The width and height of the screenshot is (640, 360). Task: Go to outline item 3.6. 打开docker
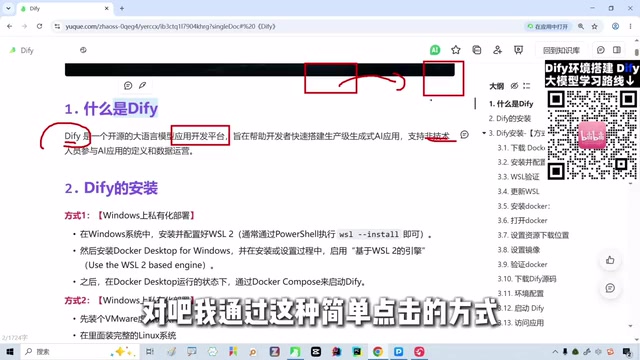tap(522, 220)
